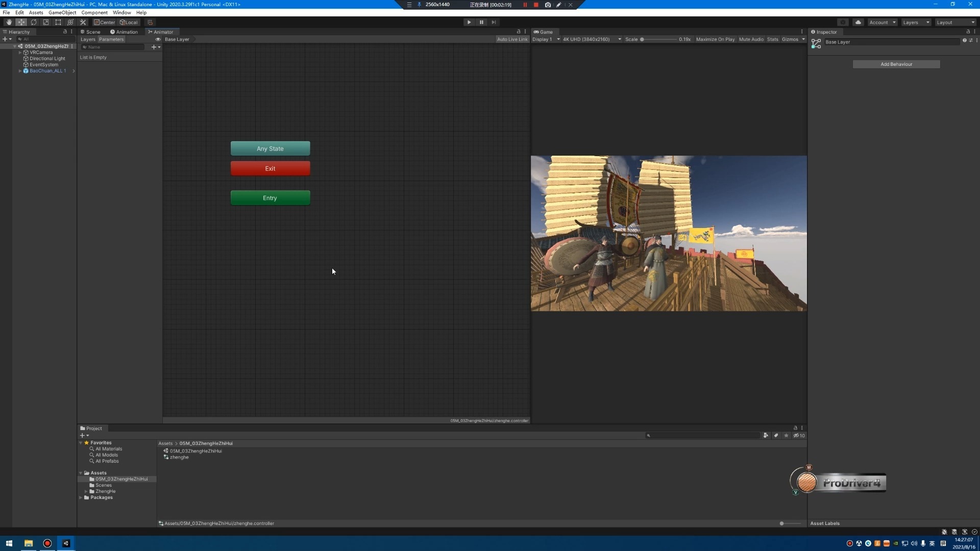The image size is (980, 551).
Task: Focus the Hierarchy search field
Action: (46, 39)
